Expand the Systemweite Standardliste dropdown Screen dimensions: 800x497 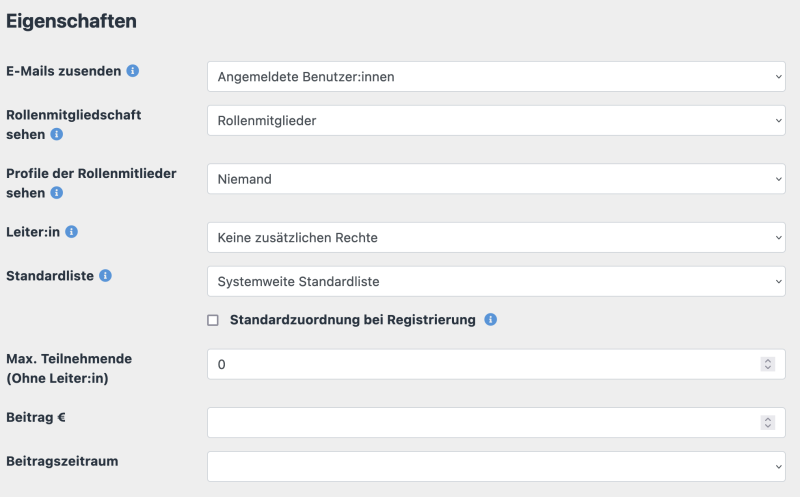click(x=496, y=281)
